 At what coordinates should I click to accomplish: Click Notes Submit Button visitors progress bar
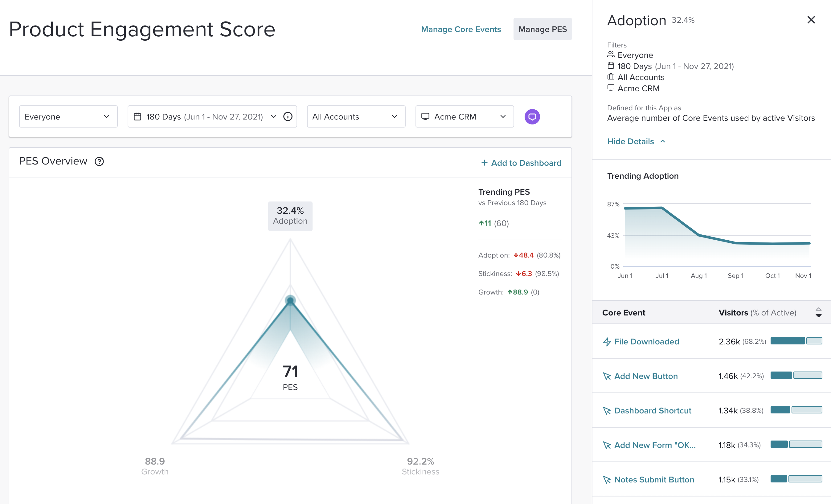[796, 479]
